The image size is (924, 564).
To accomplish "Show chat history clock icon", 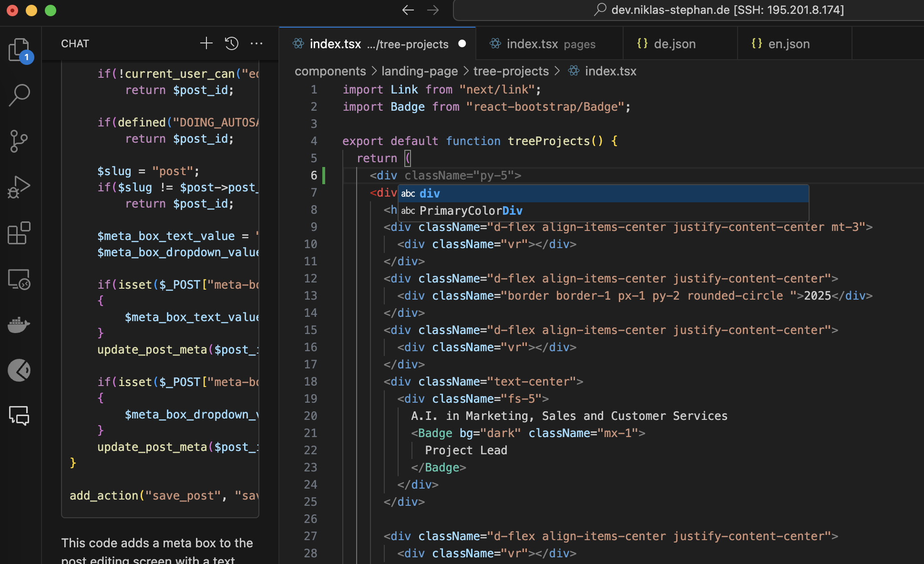I will point(232,43).
